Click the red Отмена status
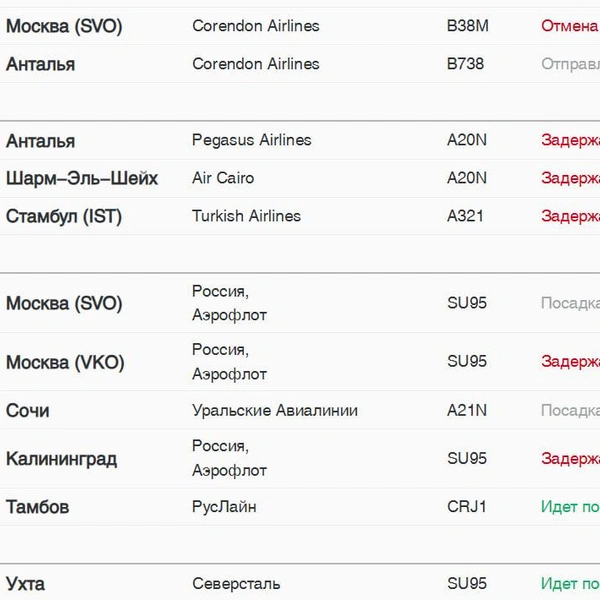Screen dimensions: 600x600 tap(570, 26)
